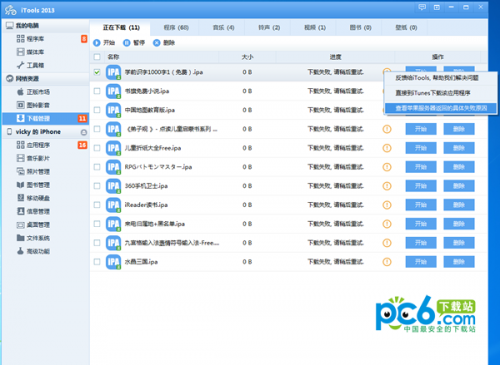Click IPA file icon of 中国地图教育版.ipa
This screenshot has height=365, width=500.
pyautogui.click(x=113, y=110)
